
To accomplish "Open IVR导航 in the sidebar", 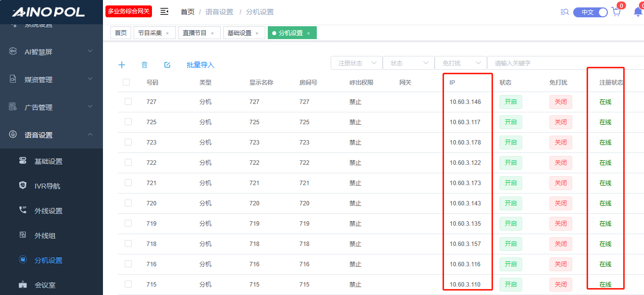I will click(47, 186).
